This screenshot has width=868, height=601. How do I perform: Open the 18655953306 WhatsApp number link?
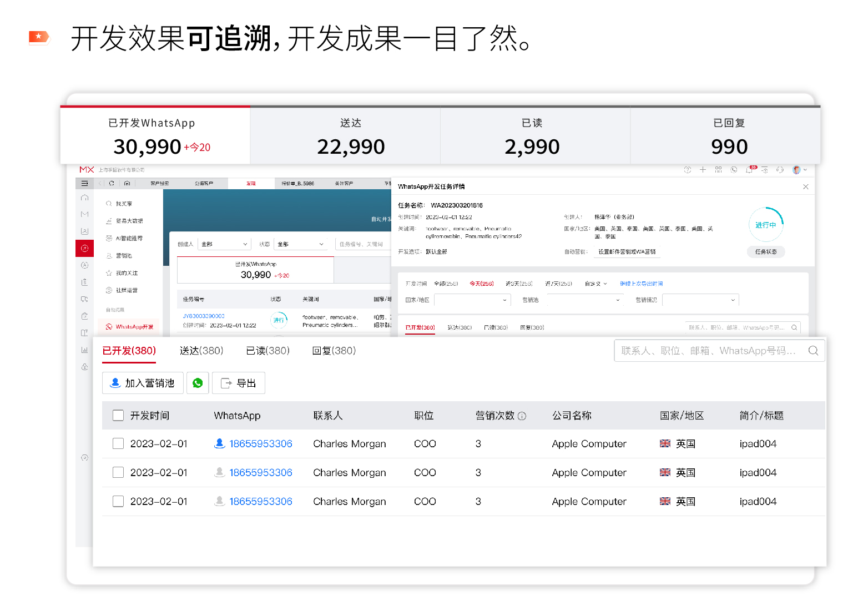tap(261, 443)
